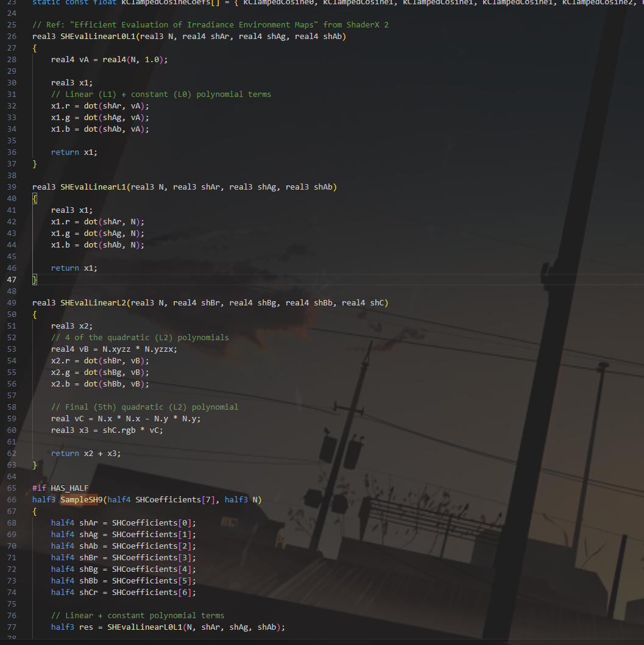
Task: Click the SHEvalLinearL2 function definition name
Action: [x=93, y=303]
